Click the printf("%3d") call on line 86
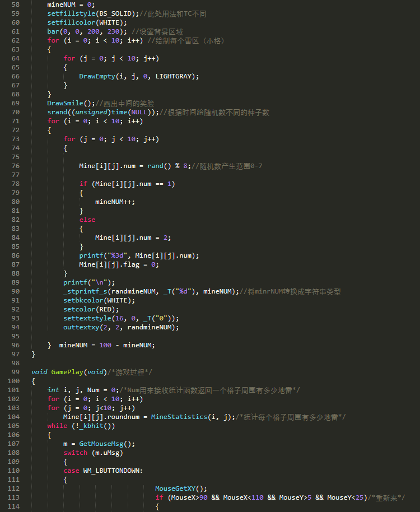The height and width of the screenshot is (512, 420). [x=139, y=255]
